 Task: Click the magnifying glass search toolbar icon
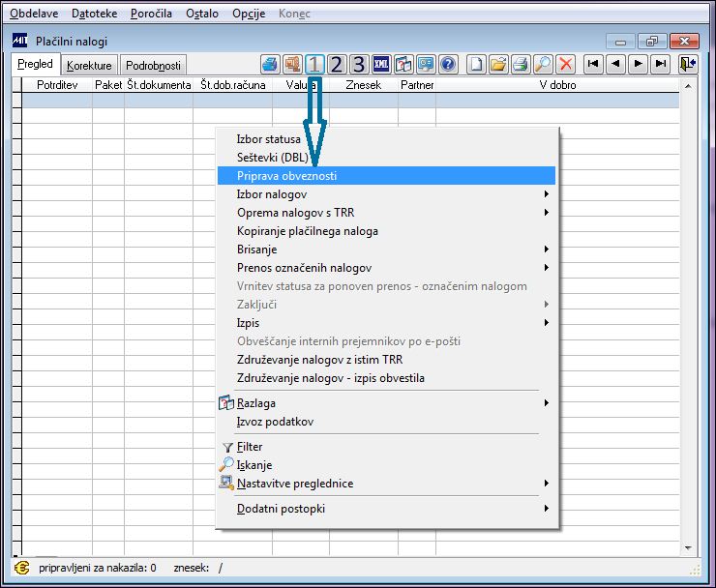(544, 65)
